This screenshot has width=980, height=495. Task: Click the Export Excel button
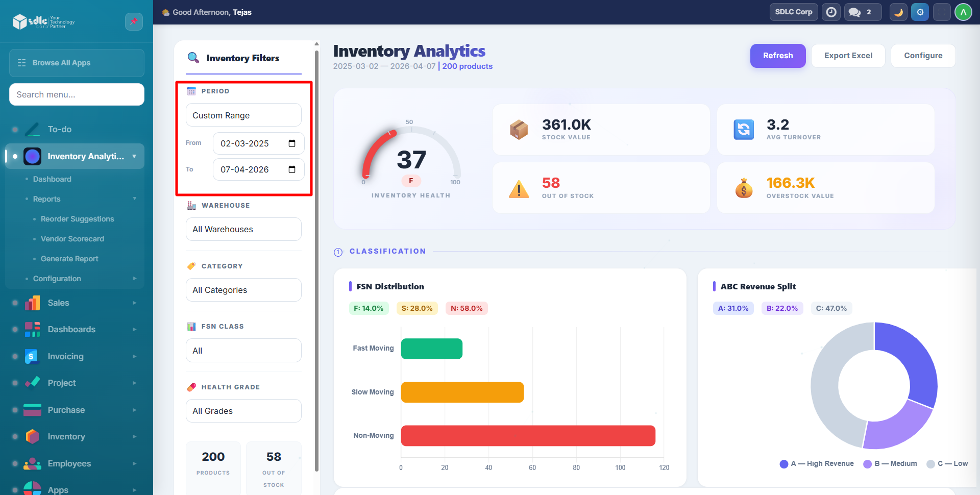coord(848,56)
